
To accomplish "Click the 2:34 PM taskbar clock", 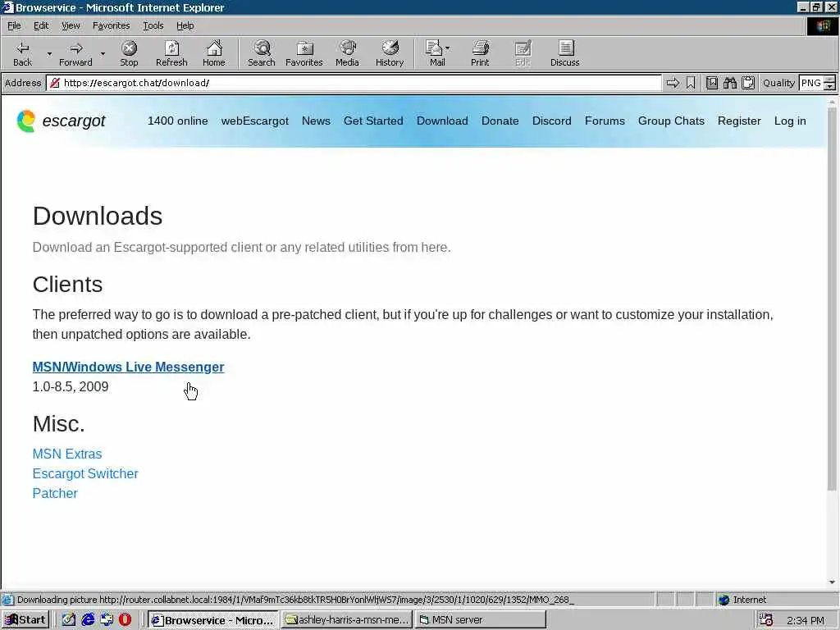I will point(806,620).
